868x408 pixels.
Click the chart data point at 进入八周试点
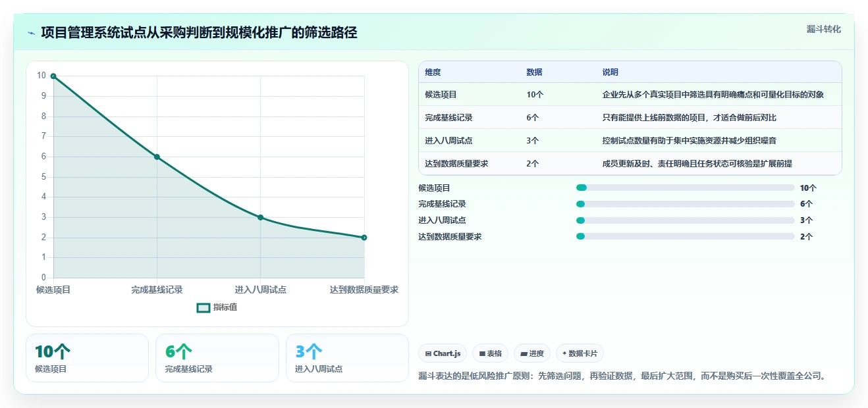261,217
